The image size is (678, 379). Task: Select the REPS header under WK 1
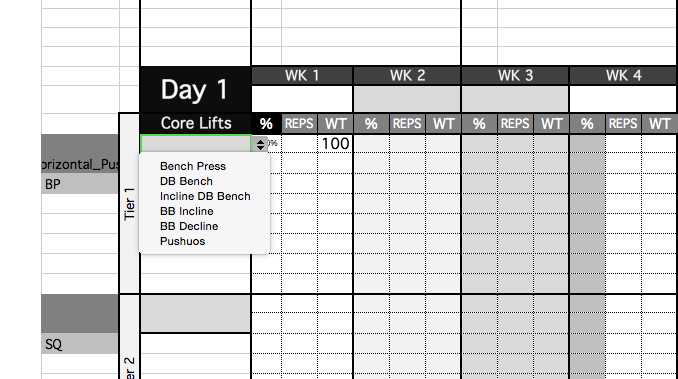[299, 124]
